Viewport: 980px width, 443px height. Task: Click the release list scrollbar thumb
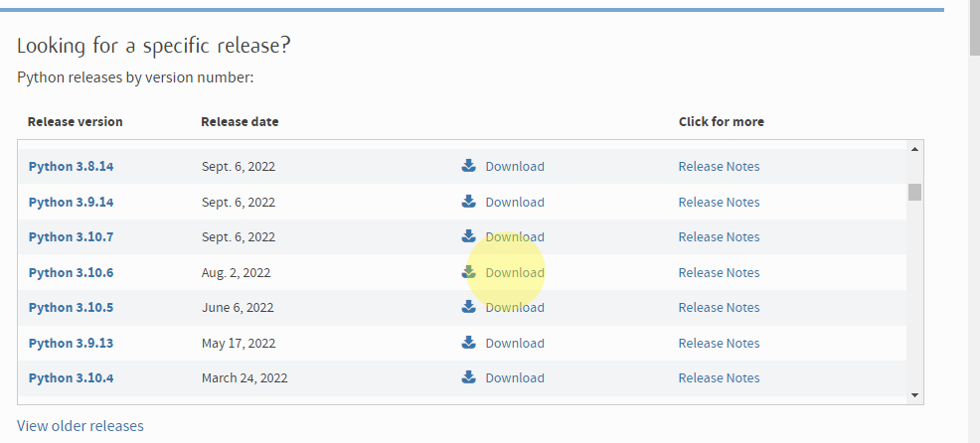(x=914, y=192)
